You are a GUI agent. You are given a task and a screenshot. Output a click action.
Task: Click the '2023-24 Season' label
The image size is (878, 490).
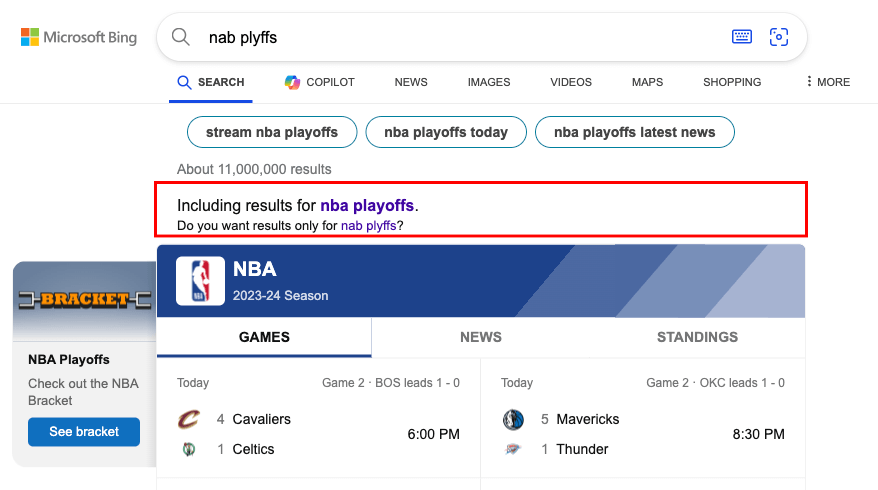click(x=281, y=296)
